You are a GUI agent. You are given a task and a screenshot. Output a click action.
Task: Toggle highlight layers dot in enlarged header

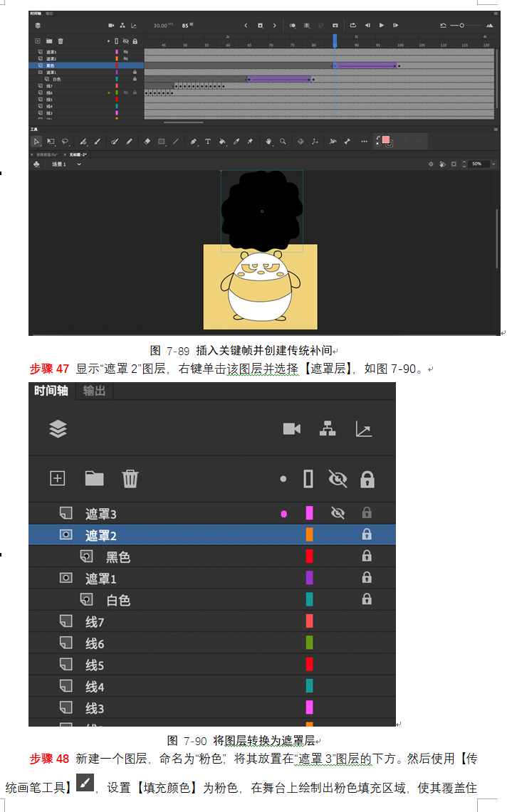click(283, 479)
